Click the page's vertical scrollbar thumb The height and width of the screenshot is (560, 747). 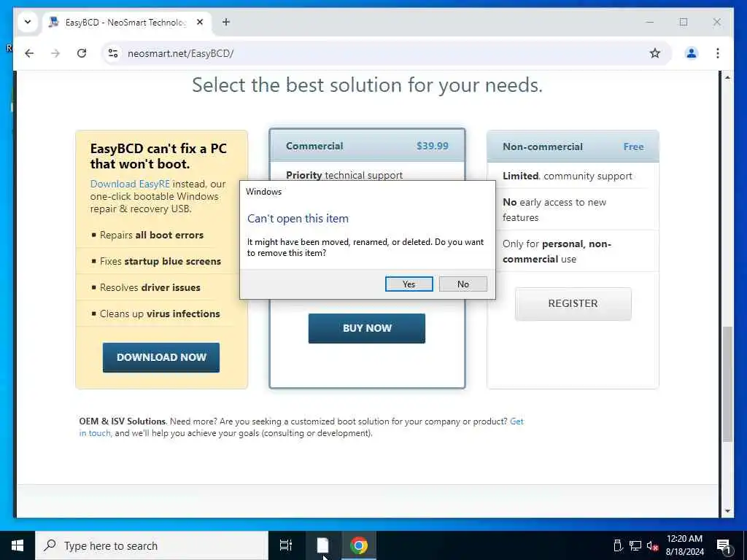click(727, 385)
